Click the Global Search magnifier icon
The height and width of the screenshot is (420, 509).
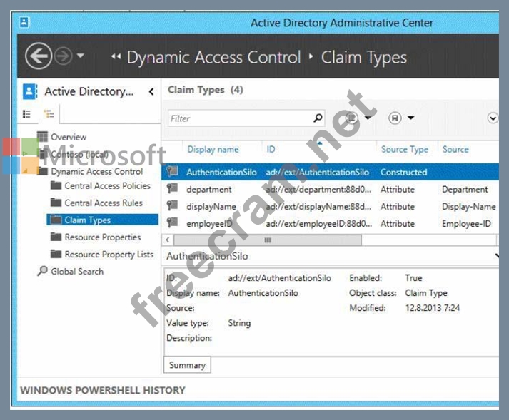43,271
